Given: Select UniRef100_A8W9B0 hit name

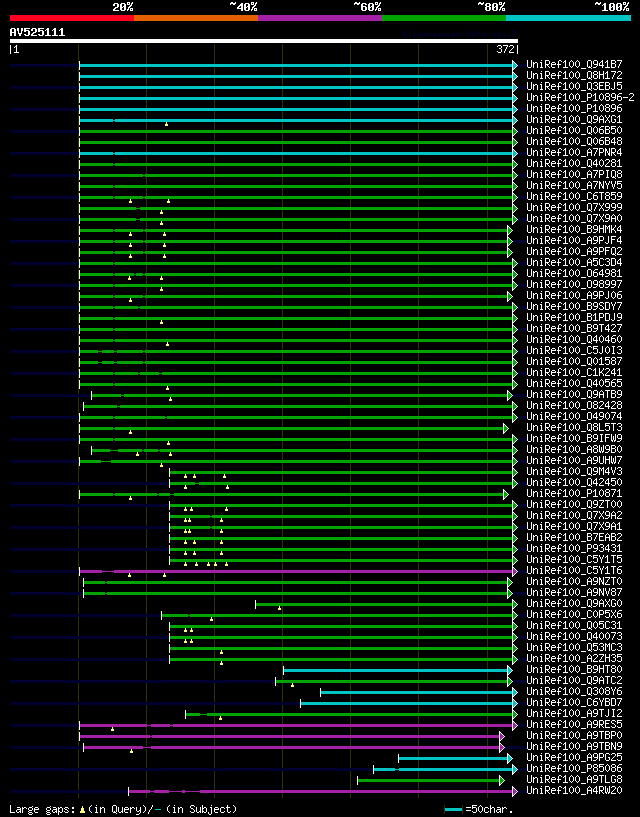Looking at the screenshot, I should click(x=574, y=450).
